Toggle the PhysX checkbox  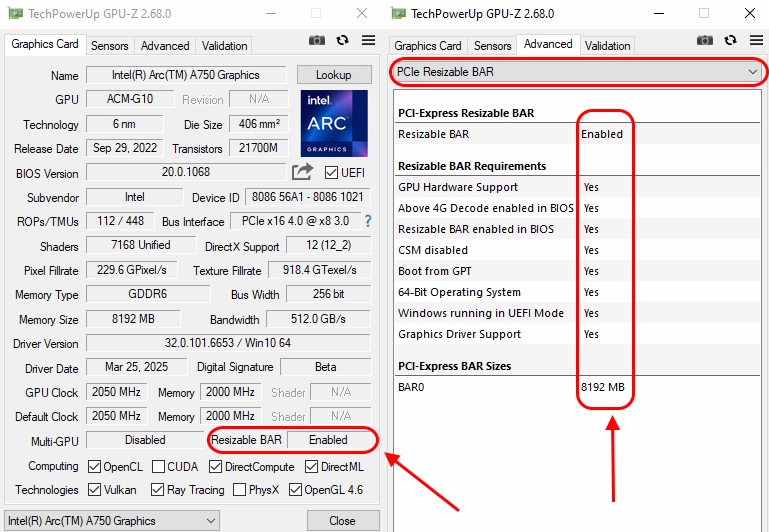(239, 490)
